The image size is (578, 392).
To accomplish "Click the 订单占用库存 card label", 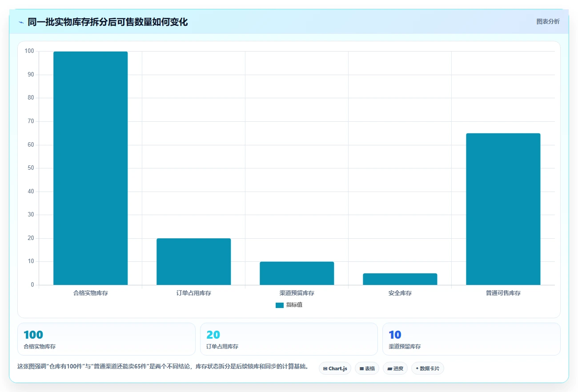I will click(x=222, y=347).
